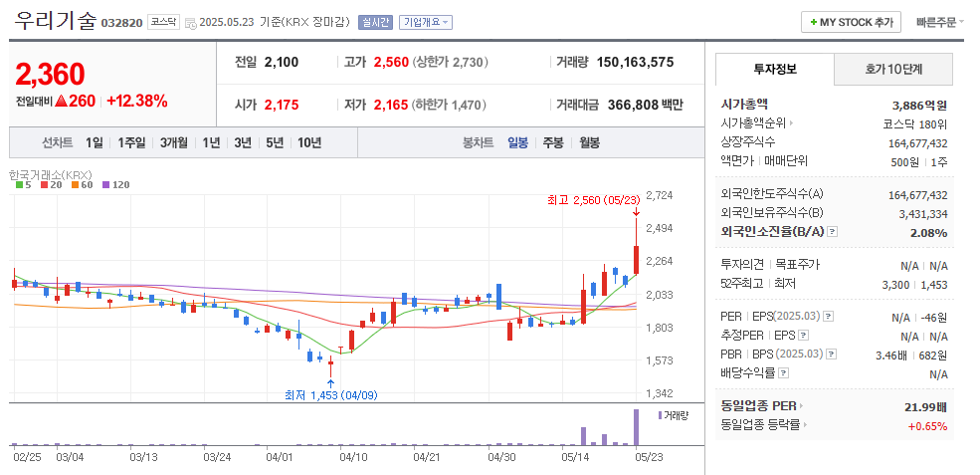Select the 1주일 line chart period
Image resolution: width=980 pixels, height=475 pixels.
coord(131,142)
